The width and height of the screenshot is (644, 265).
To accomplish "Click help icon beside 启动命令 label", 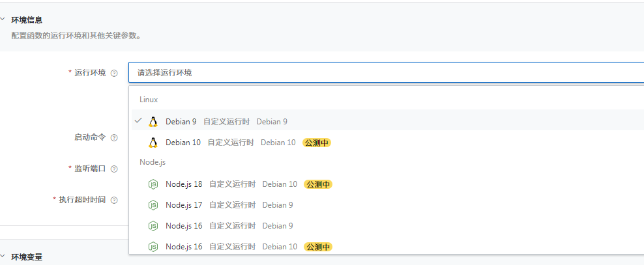I will pyautogui.click(x=114, y=138).
